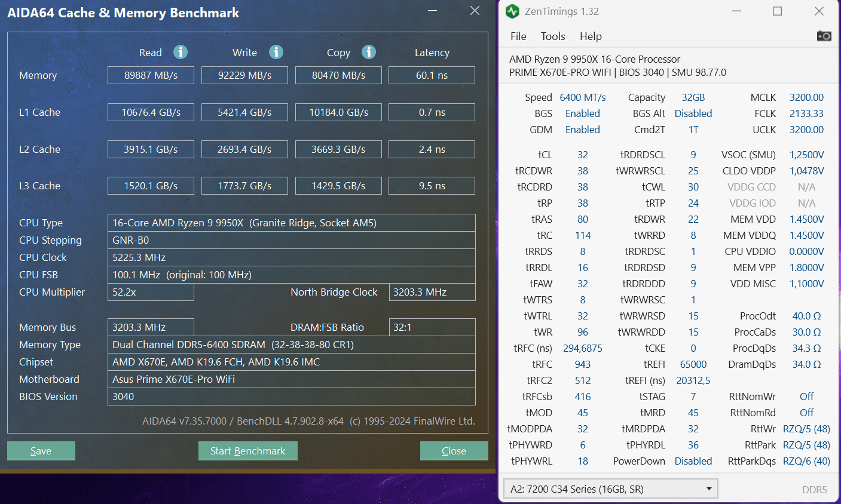Click the L2 Cache Copy value 3669.3 GB/s
The image size is (841, 504).
click(338, 149)
